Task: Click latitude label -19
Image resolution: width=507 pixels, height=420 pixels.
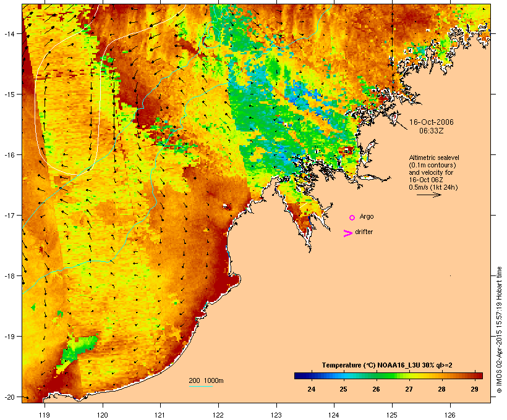Action: 9,337
